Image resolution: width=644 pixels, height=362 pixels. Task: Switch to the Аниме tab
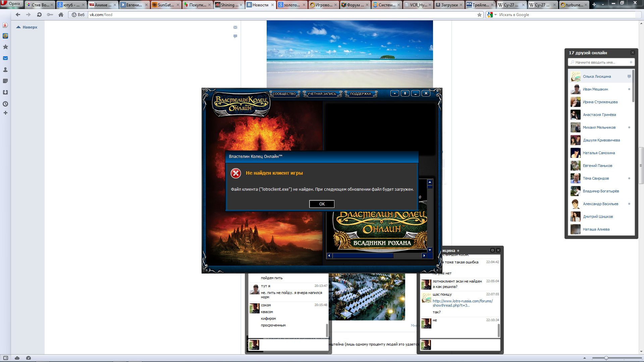103,5
